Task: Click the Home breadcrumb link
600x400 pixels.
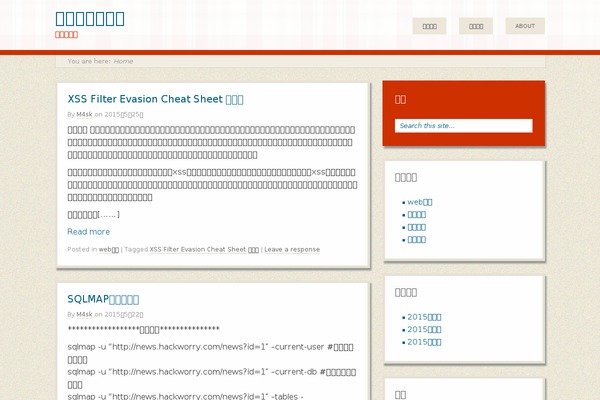Action: point(123,61)
